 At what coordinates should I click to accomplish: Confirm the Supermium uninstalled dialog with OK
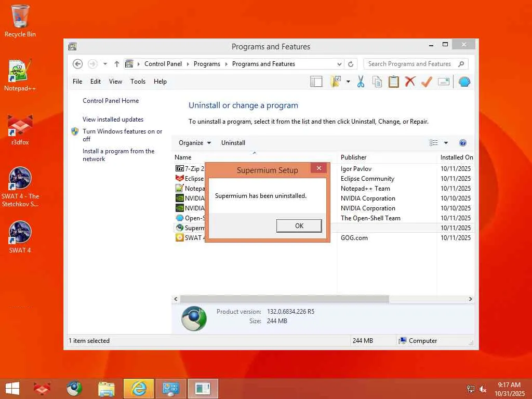click(x=299, y=226)
